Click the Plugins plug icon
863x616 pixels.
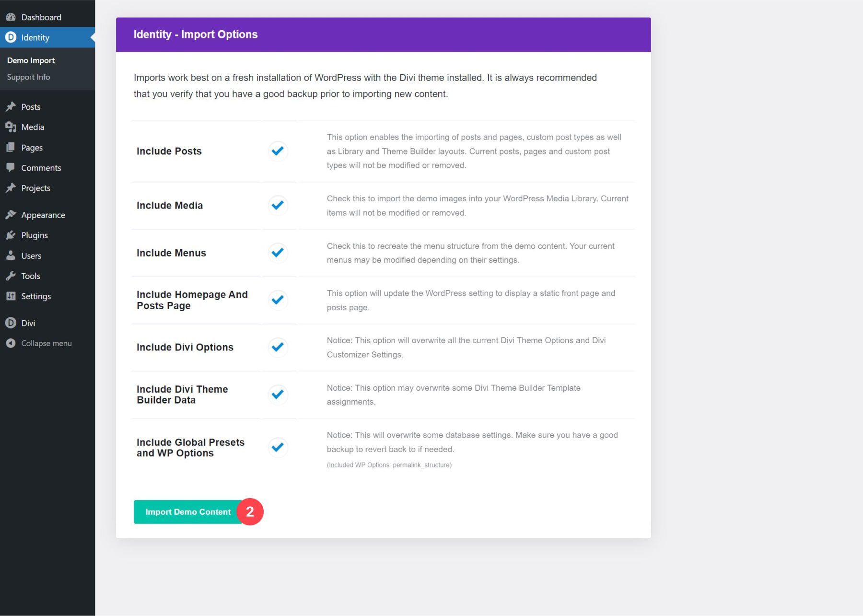click(x=11, y=235)
